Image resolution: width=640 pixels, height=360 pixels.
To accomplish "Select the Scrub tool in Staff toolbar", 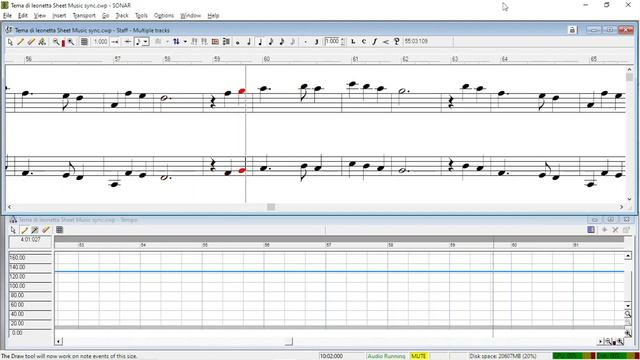I will click(42, 42).
